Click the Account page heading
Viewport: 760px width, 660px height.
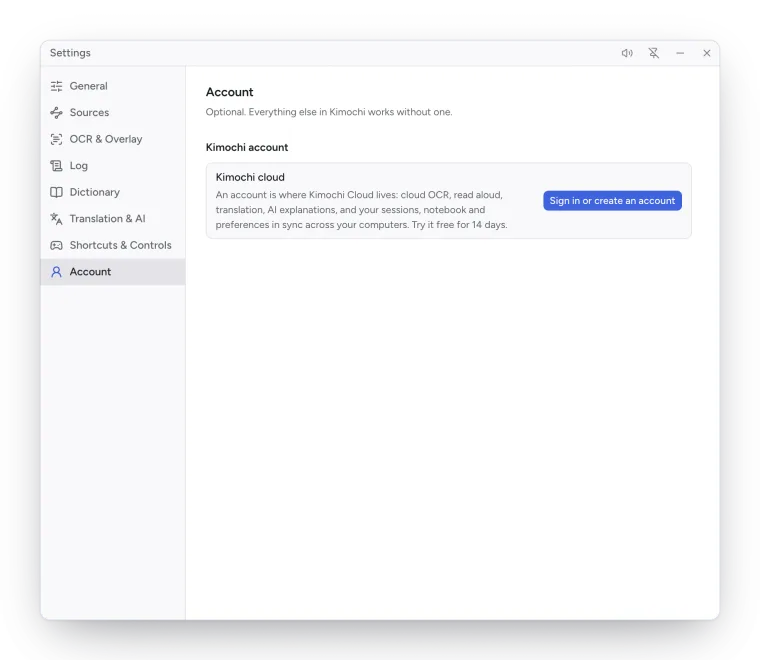click(x=229, y=92)
